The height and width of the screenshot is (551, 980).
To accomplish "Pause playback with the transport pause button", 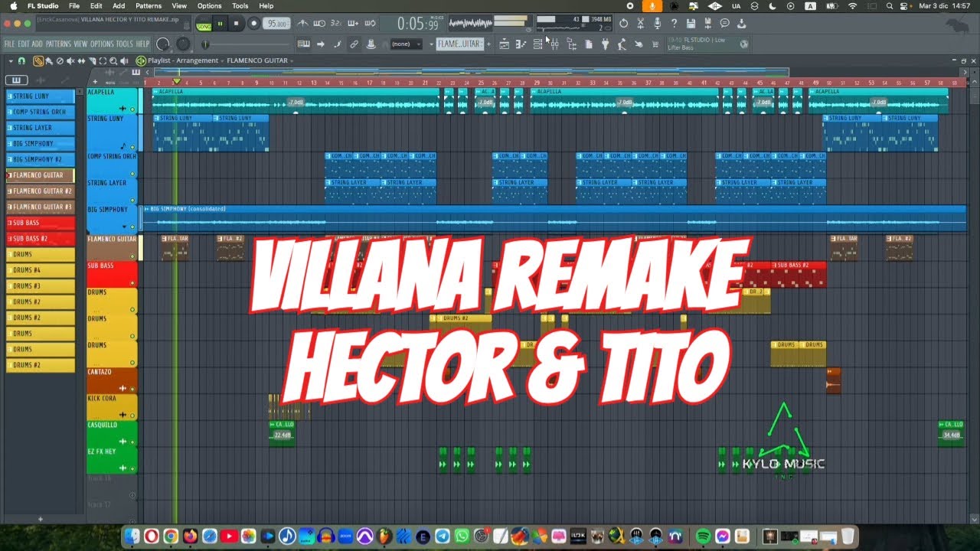I will [x=220, y=24].
